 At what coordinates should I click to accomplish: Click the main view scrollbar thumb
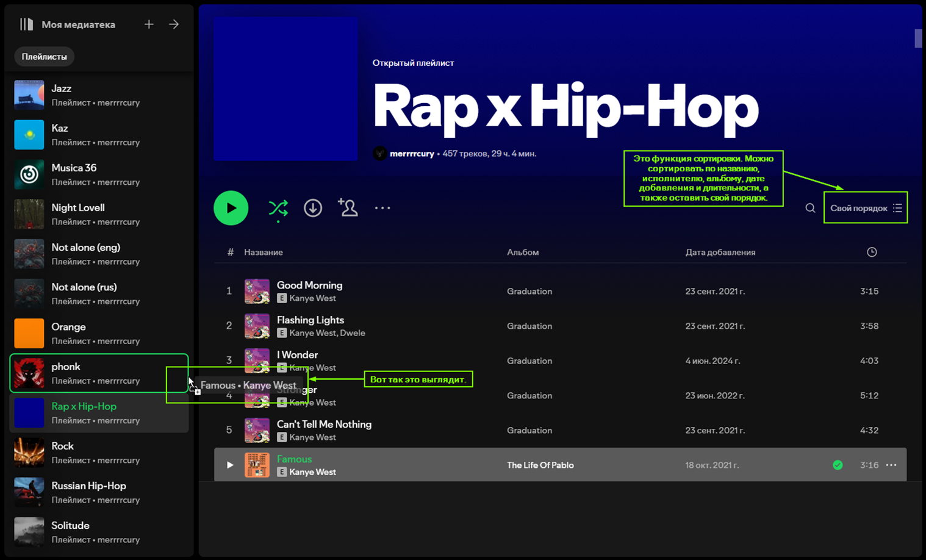tap(918, 38)
